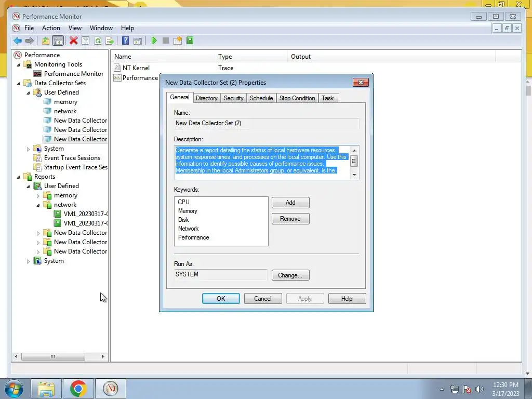Open the File menu
The width and height of the screenshot is (532, 399).
point(29,28)
